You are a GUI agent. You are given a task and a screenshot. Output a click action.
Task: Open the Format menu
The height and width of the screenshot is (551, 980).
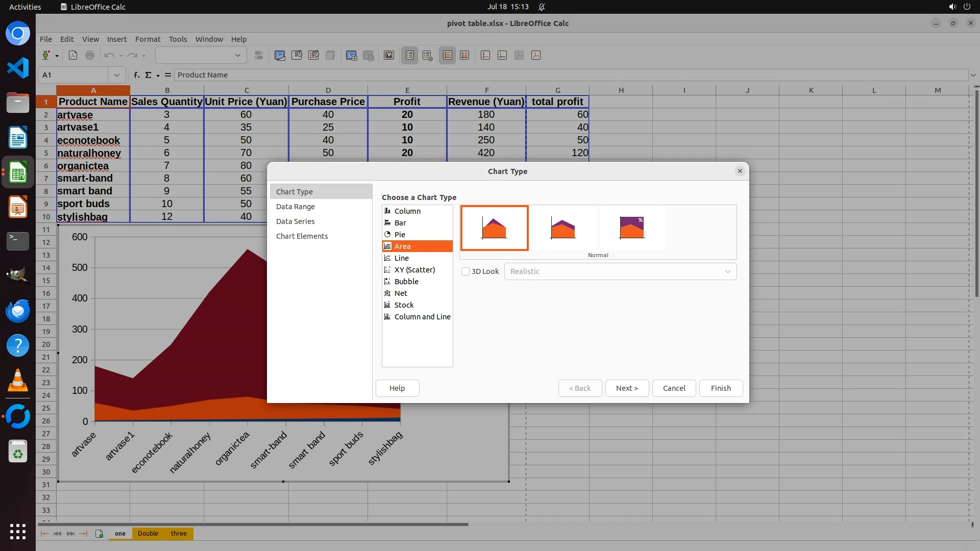point(148,39)
